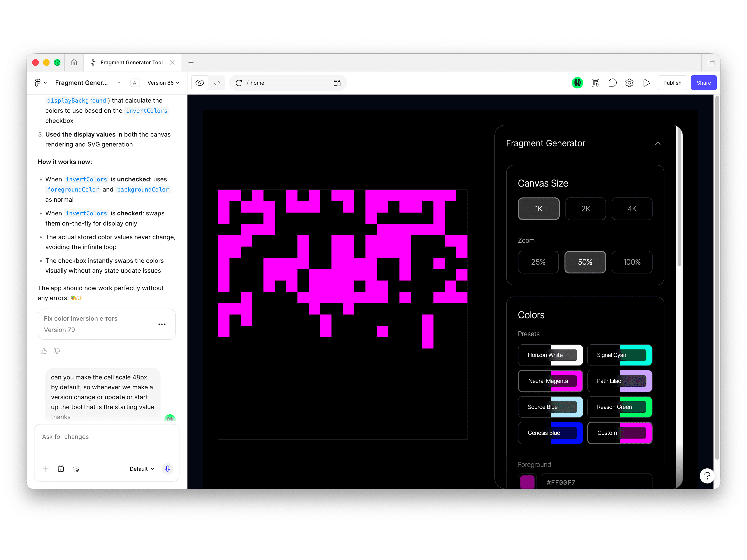Reload the home page preview

239,83
